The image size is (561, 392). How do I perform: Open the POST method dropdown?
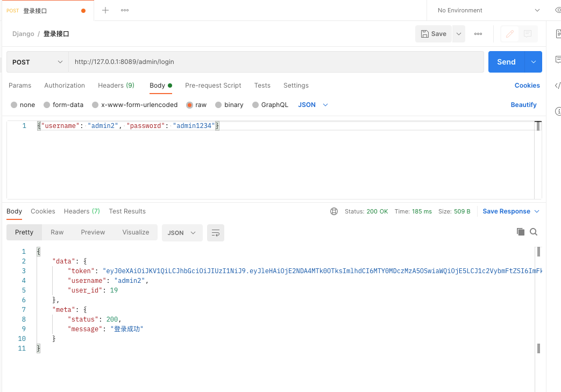(x=38, y=62)
